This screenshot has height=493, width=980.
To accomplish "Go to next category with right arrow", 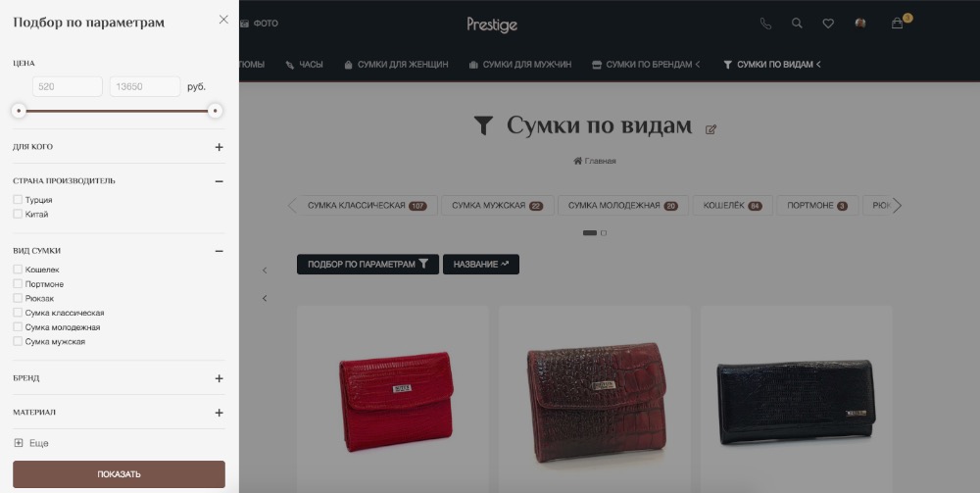I will pos(898,205).
